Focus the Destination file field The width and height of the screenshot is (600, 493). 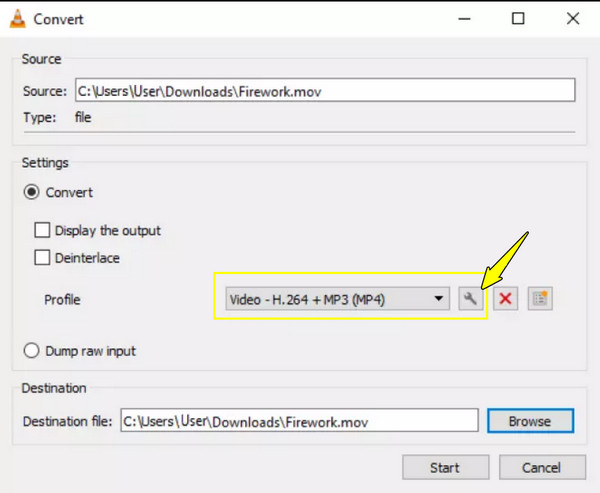(x=299, y=421)
